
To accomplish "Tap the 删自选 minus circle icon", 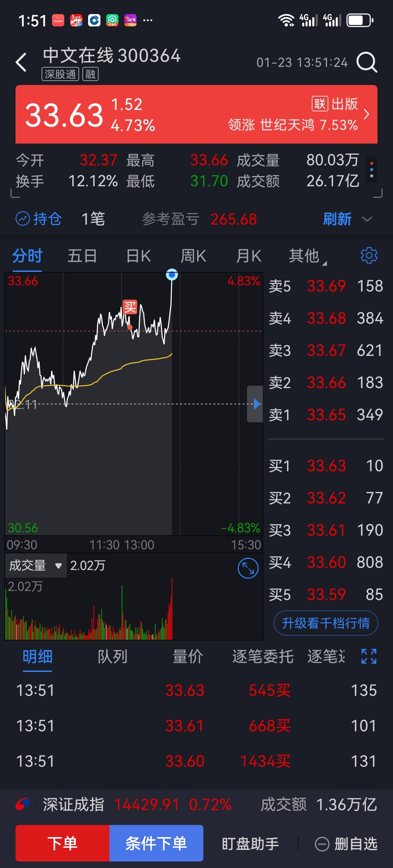I will (322, 844).
